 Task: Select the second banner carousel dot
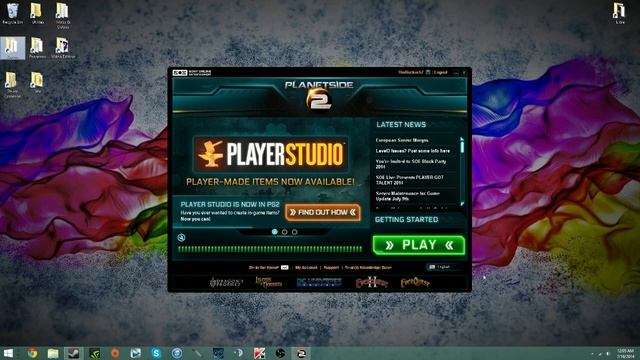coord(284,232)
